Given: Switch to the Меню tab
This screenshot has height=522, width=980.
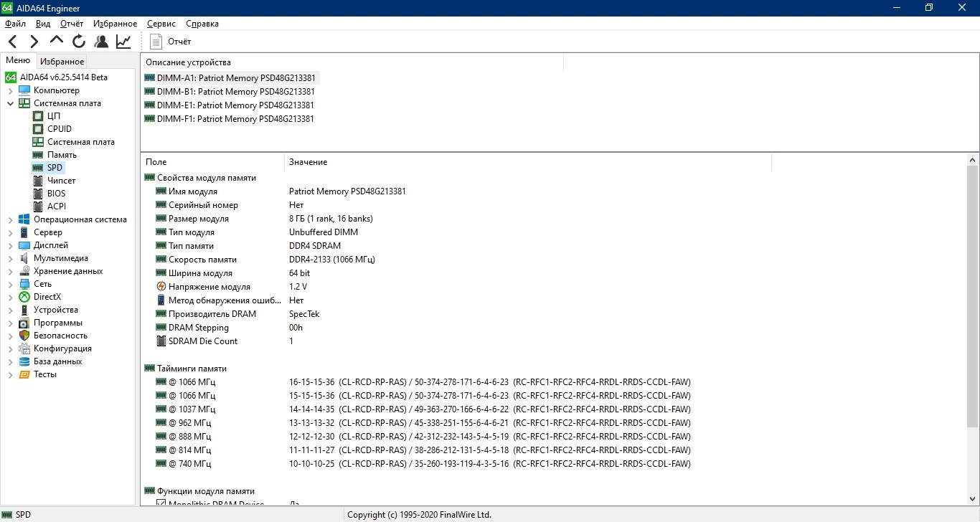Looking at the screenshot, I should coord(18,61).
